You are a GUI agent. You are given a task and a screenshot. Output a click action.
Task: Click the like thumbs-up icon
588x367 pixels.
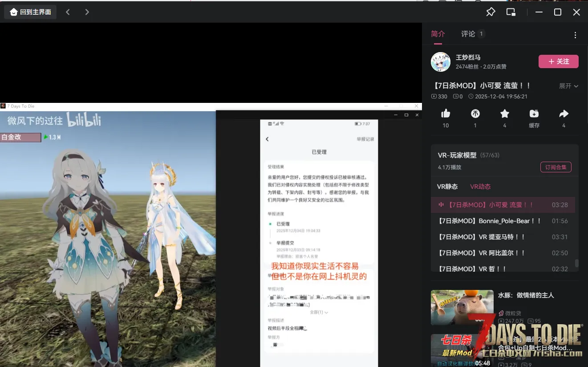[446, 114]
